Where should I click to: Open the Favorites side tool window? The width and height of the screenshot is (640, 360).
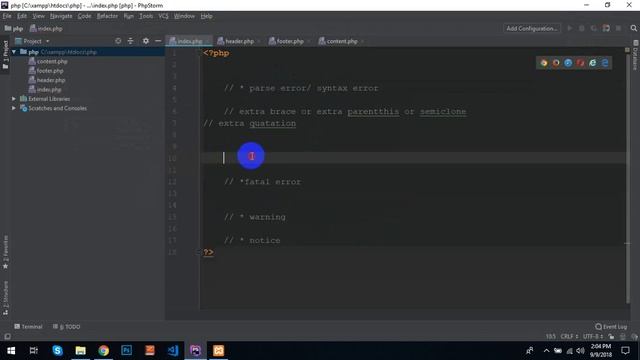click(x=5, y=252)
